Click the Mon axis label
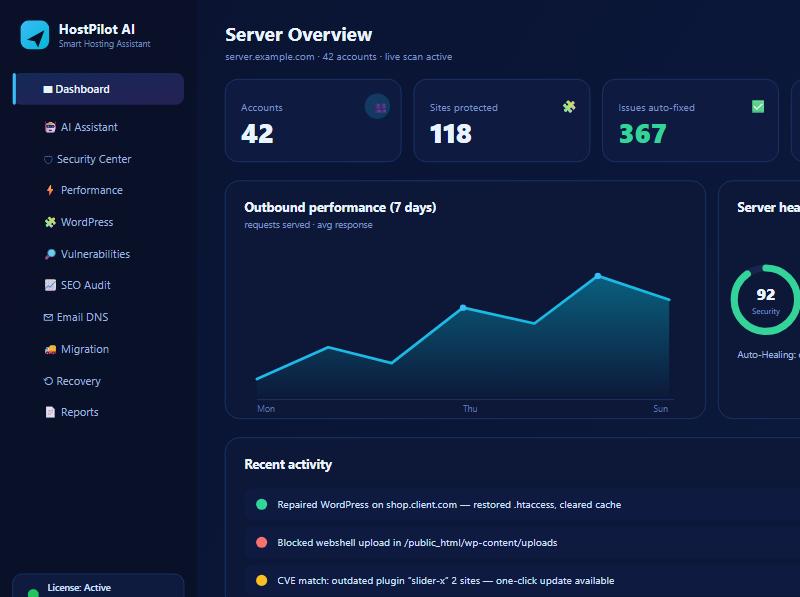Screen dimensions: 800x597 (x=266, y=409)
